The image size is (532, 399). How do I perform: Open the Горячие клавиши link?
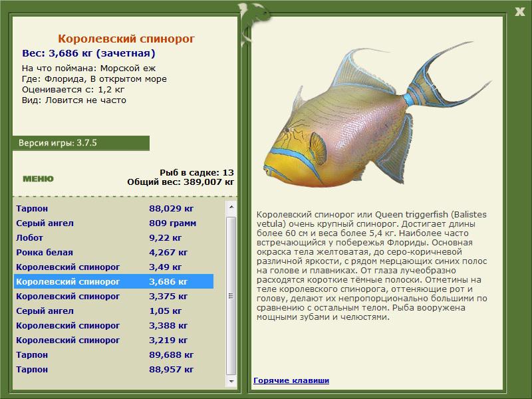point(291,380)
